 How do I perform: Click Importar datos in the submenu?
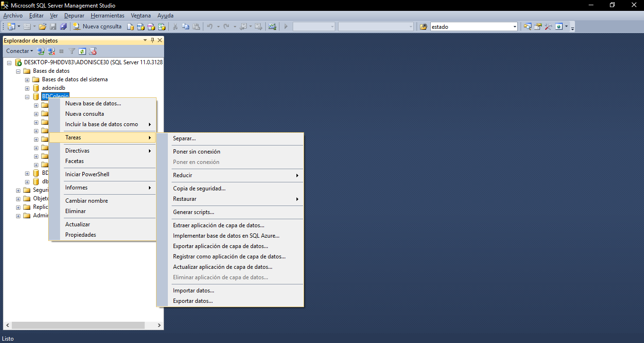pyautogui.click(x=194, y=290)
